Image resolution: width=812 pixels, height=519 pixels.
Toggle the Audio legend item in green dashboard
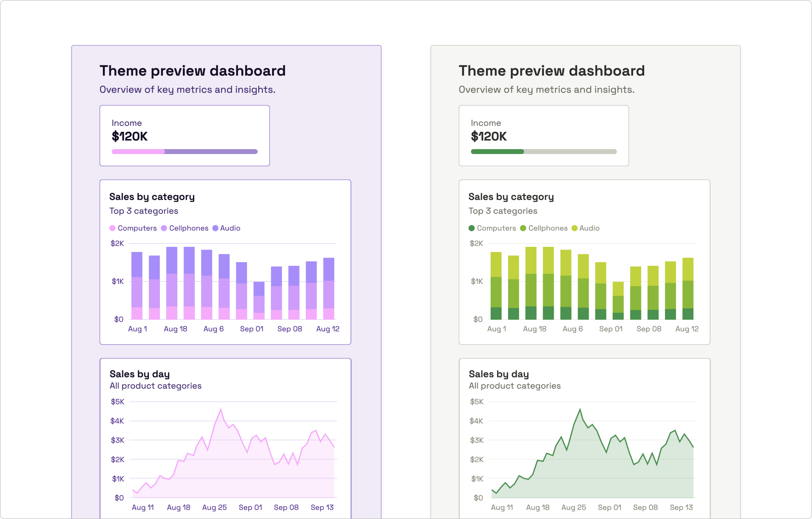585,228
